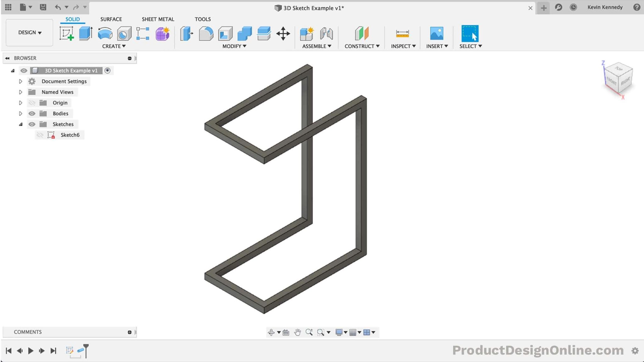This screenshot has width=644, height=362.
Task: Click the Help icon top right
Action: click(638, 7)
